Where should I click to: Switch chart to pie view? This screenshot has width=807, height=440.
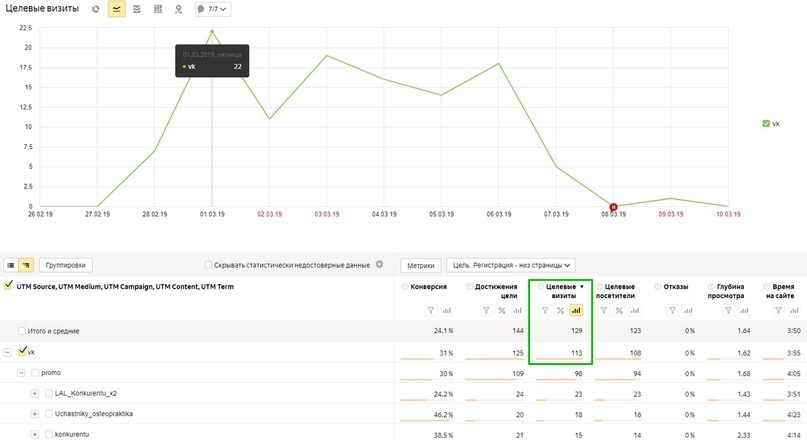(x=96, y=9)
